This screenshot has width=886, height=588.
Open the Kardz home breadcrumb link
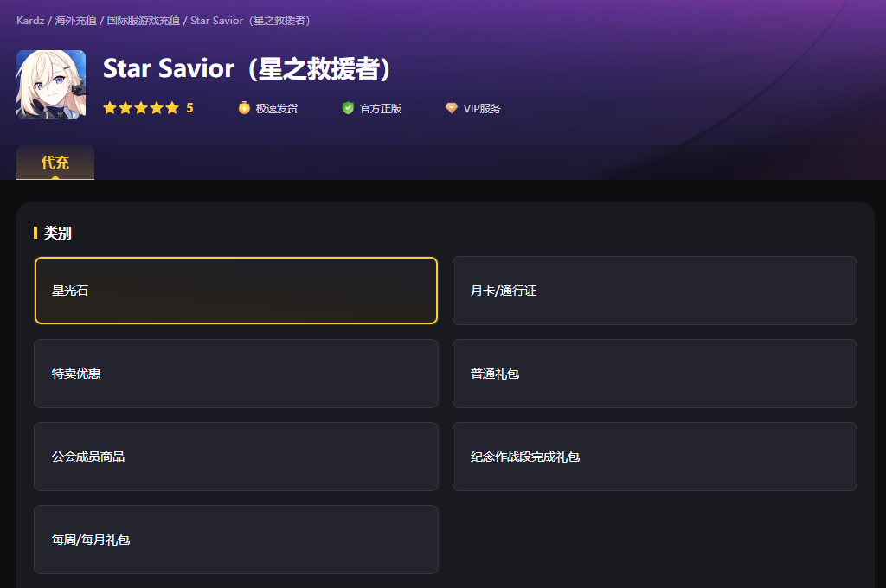(x=29, y=20)
